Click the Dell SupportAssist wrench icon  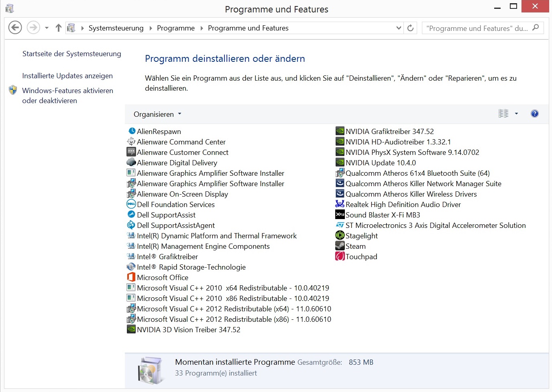[x=131, y=215]
